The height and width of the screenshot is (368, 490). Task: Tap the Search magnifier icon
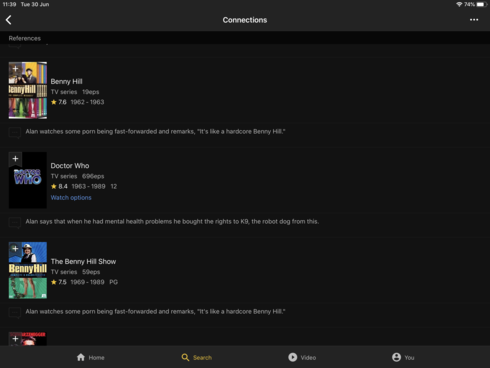(x=185, y=357)
